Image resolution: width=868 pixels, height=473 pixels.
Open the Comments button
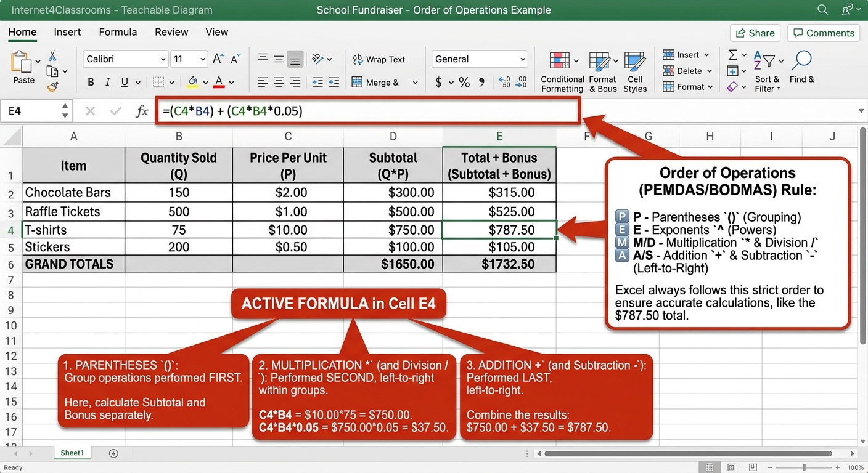pos(824,33)
